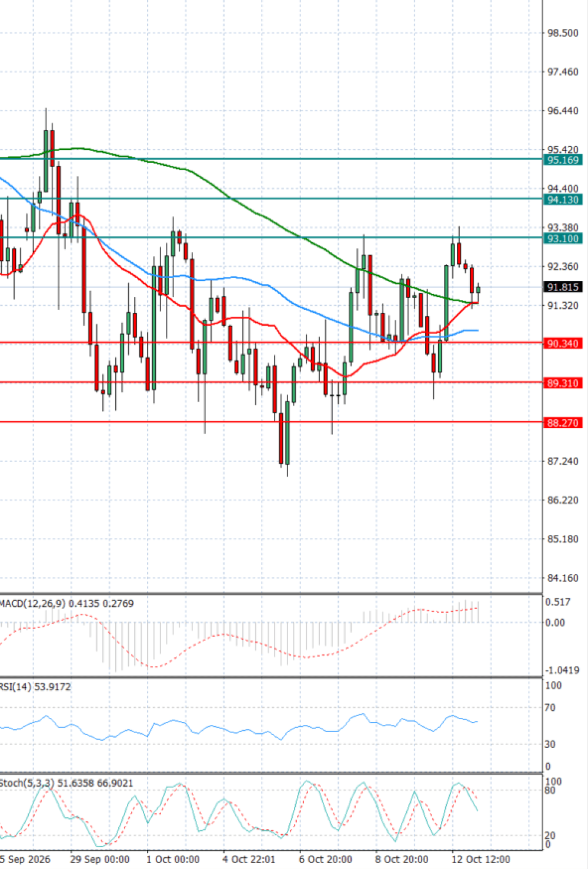Click the 89.310 support price label

(x=563, y=383)
